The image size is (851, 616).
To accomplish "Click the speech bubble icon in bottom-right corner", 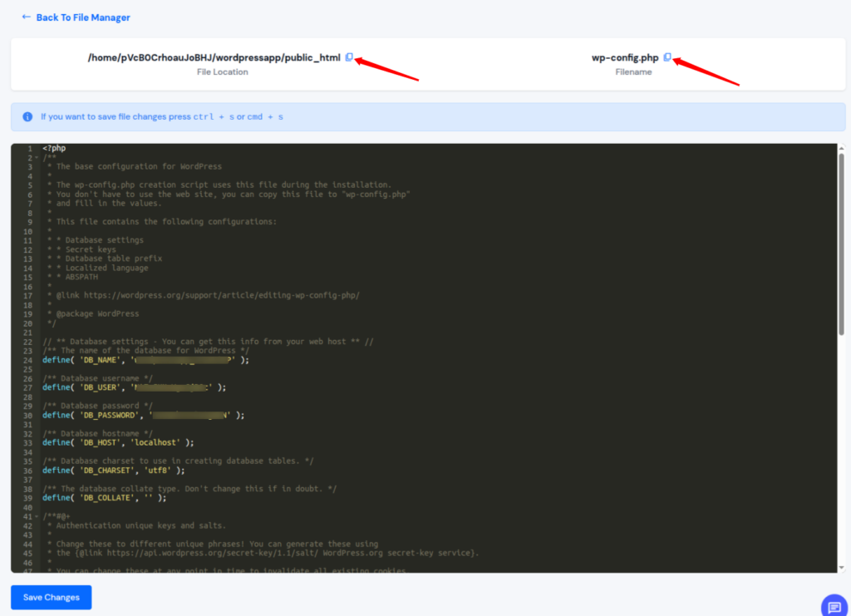I will point(834,605).
